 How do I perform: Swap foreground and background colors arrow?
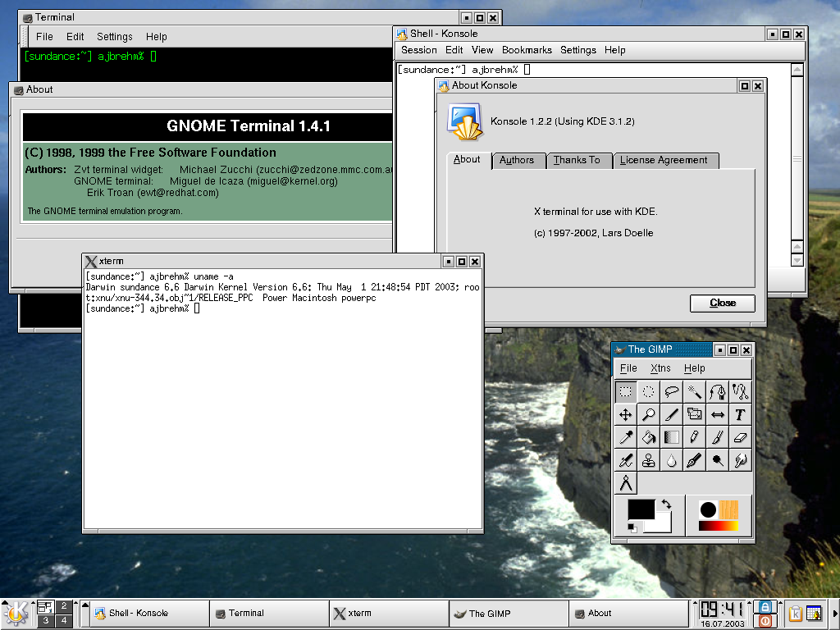(x=666, y=504)
